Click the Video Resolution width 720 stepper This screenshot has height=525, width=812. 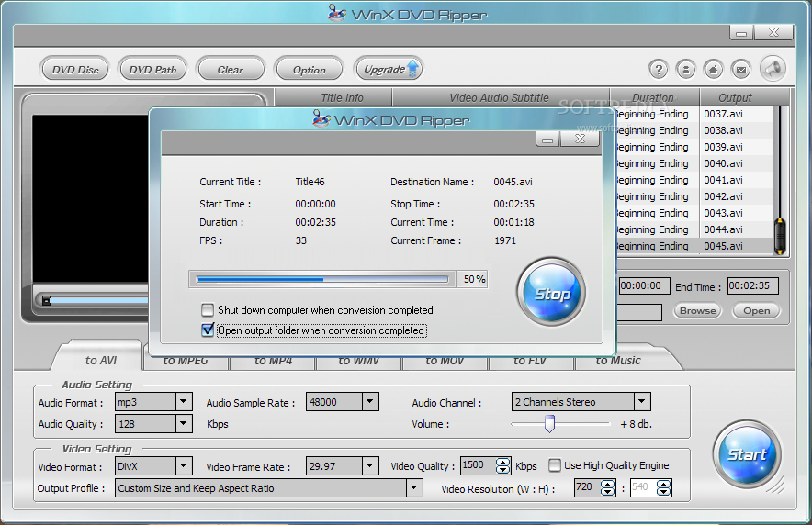[x=607, y=487]
